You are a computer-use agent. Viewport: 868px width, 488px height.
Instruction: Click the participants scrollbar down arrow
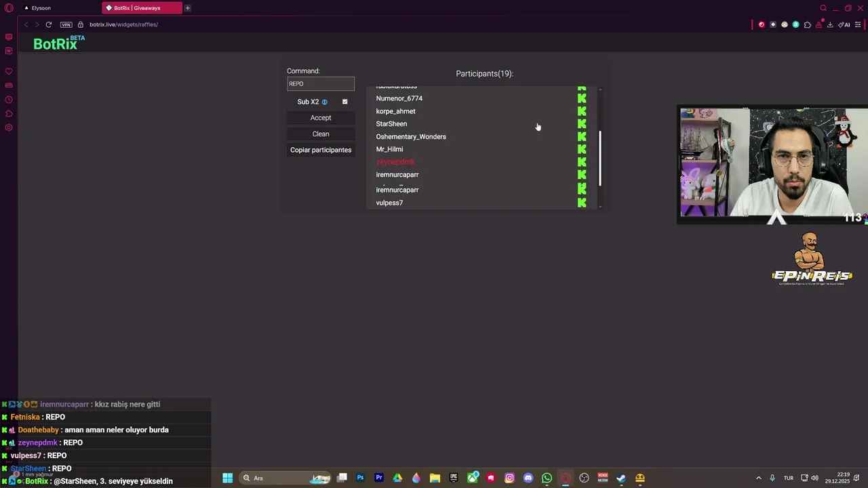point(600,206)
